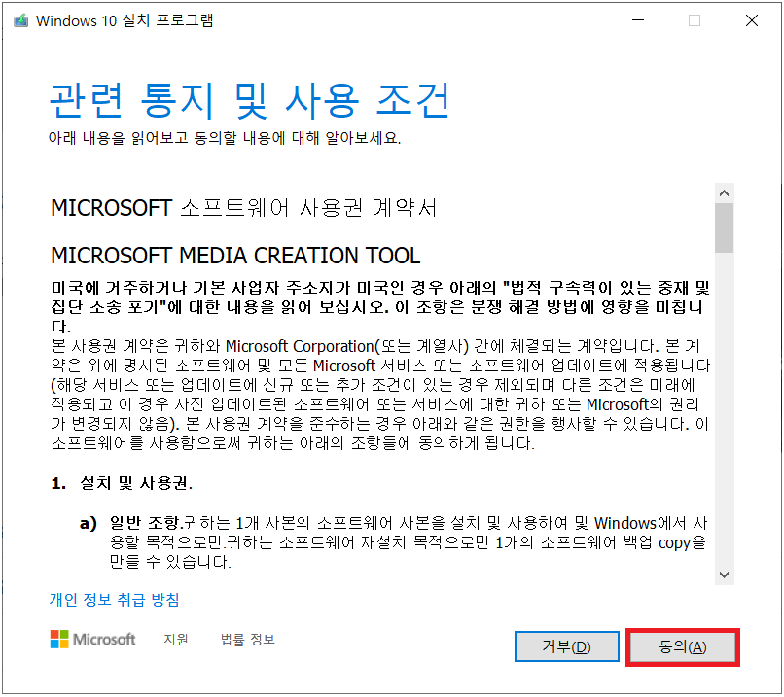This screenshot has height=697, width=784.
Task: Open the 개인 정보 취급 방침 link
Action: [x=114, y=599]
